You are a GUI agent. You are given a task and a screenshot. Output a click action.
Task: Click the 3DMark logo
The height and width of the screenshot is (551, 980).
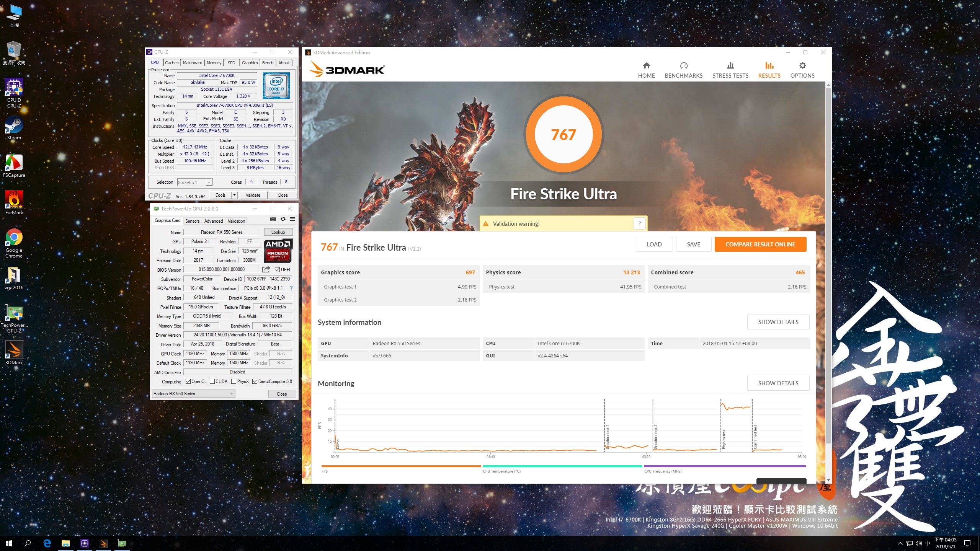[x=346, y=70]
